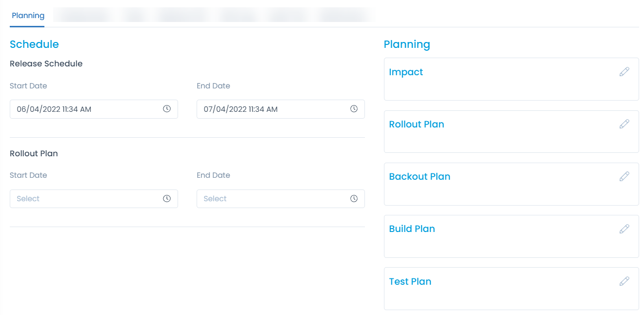The height and width of the screenshot is (315, 644).
Task: Edit the Build Plan via pencil icon
Action: [x=624, y=229]
